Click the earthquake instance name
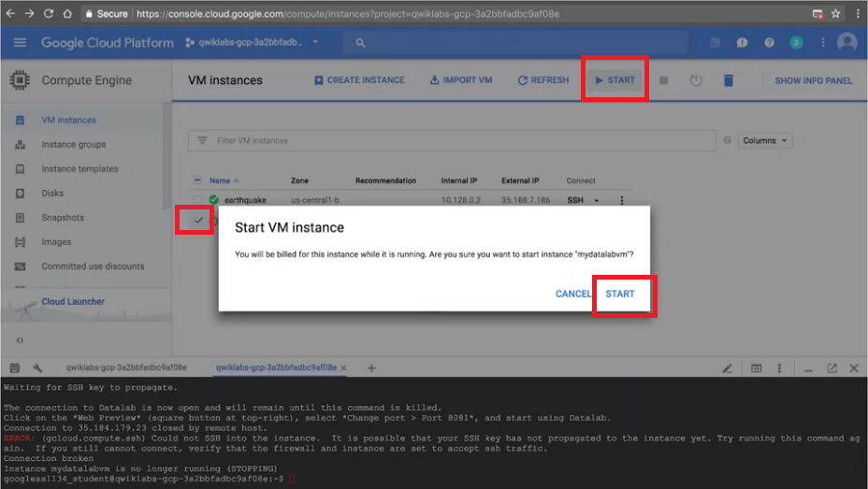868x489 pixels. tap(245, 200)
